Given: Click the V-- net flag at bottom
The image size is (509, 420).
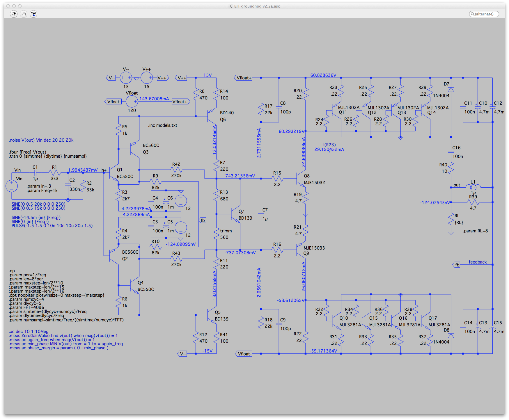Looking at the screenshot, I should pyautogui.click(x=182, y=354).
